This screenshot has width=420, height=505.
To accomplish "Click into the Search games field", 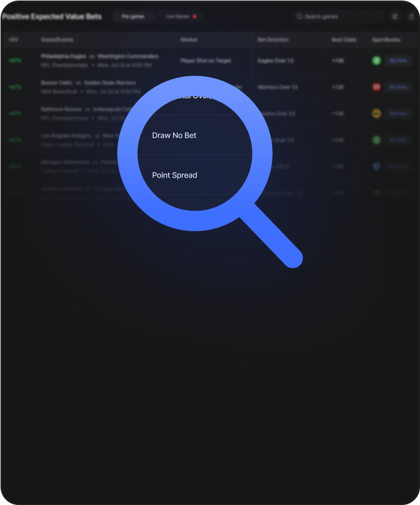I will click(x=339, y=16).
